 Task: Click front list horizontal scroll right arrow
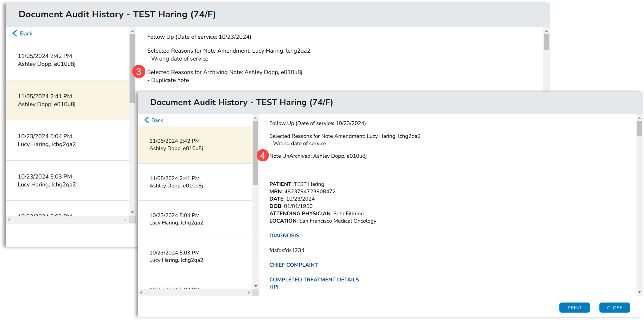tap(249, 292)
